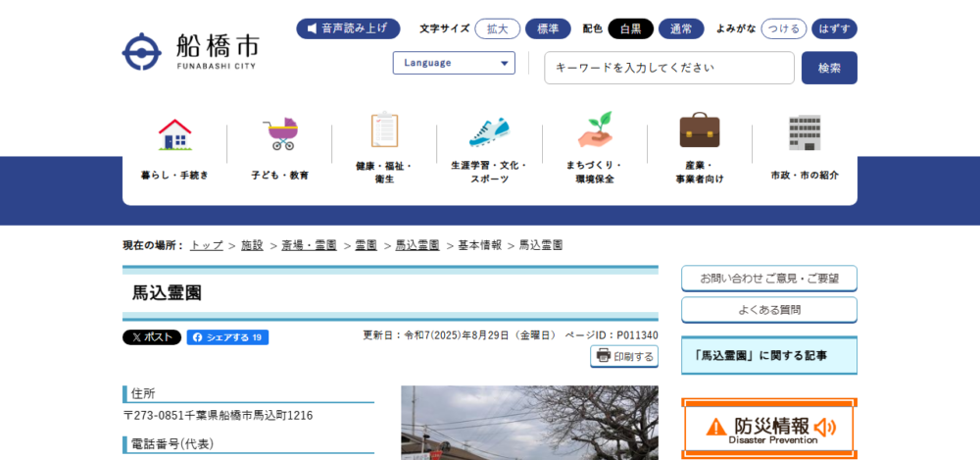Screen dimensions: 980x460
Task: Open the clipboard icon for 健康・福祉・衛生
Action: [384, 129]
